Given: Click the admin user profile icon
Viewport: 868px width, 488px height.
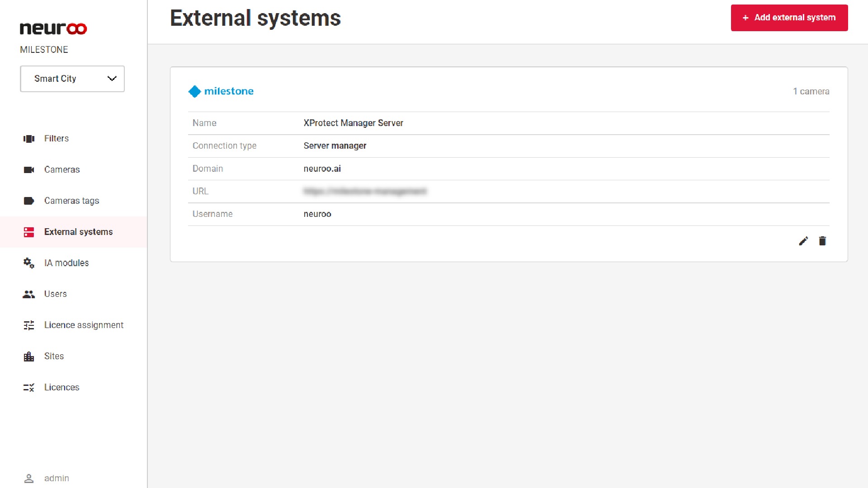Looking at the screenshot, I should pos(29,479).
